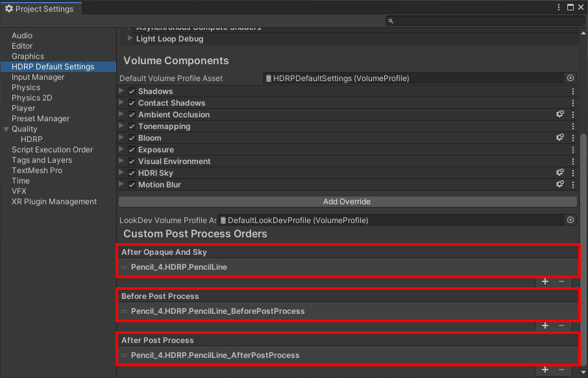Expand the Exposure section
The height and width of the screenshot is (378, 588).
coord(121,148)
